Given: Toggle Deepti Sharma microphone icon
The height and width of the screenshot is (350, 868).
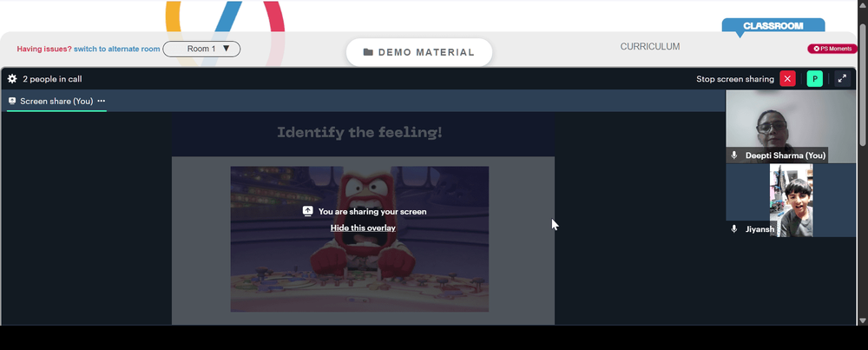Looking at the screenshot, I should pyautogui.click(x=734, y=155).
